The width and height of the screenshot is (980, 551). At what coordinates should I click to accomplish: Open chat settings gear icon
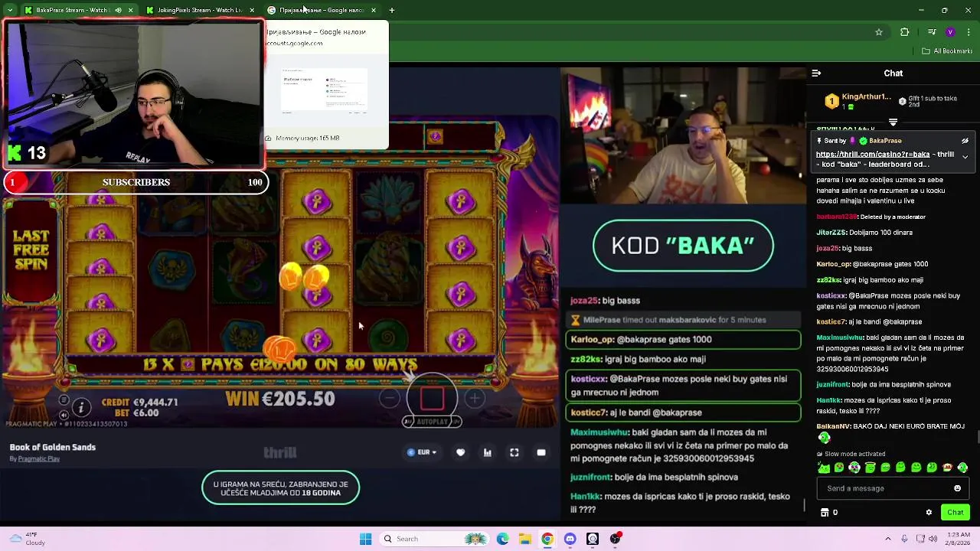click(x=929, y=513)
